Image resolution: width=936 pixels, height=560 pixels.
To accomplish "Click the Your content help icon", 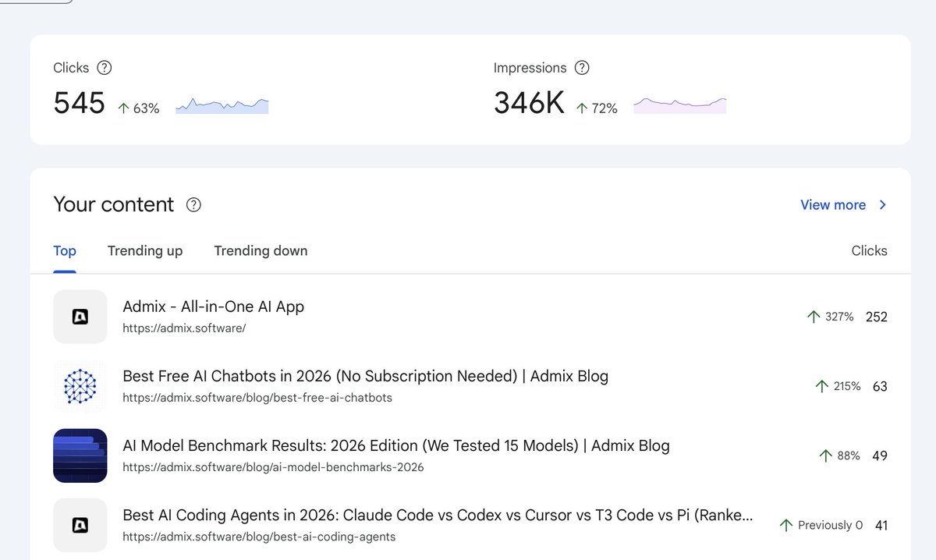I will click(x=193, y=205).
